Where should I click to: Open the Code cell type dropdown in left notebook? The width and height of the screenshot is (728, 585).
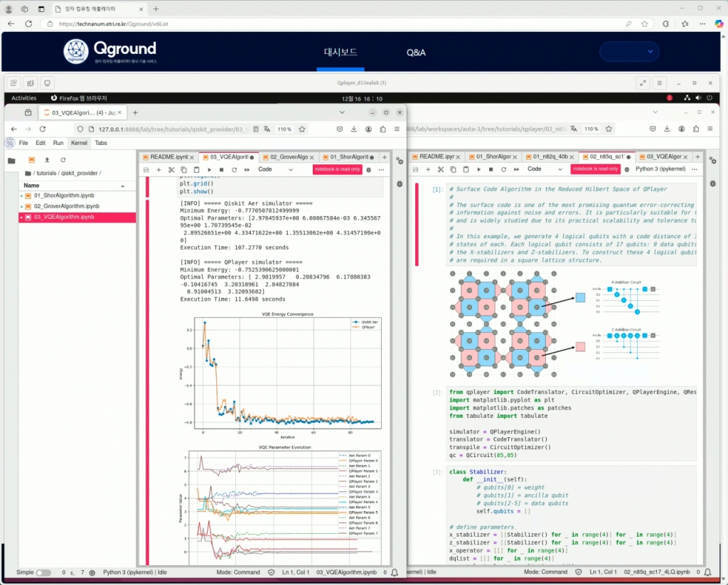tap(275, 169)
